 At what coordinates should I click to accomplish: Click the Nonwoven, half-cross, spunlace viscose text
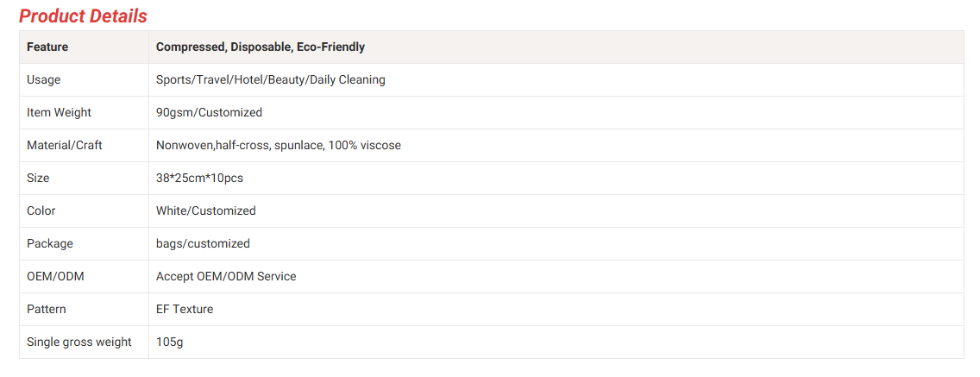(278, 145)
